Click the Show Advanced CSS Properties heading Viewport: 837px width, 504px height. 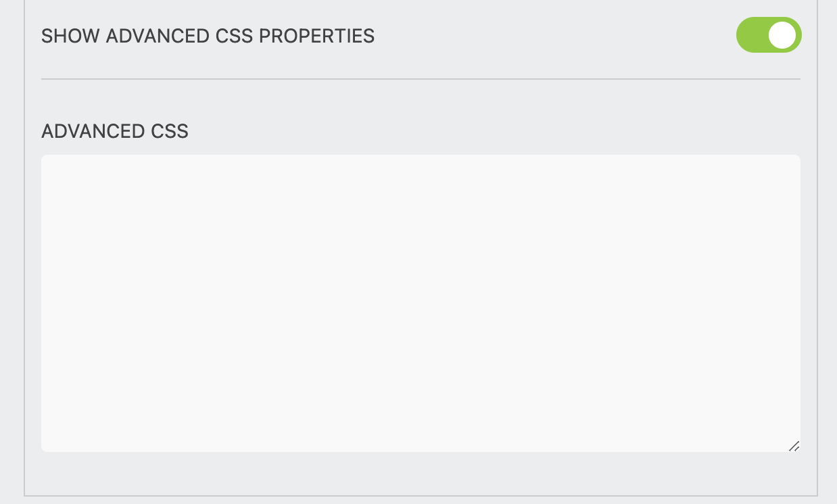(208, 36)
